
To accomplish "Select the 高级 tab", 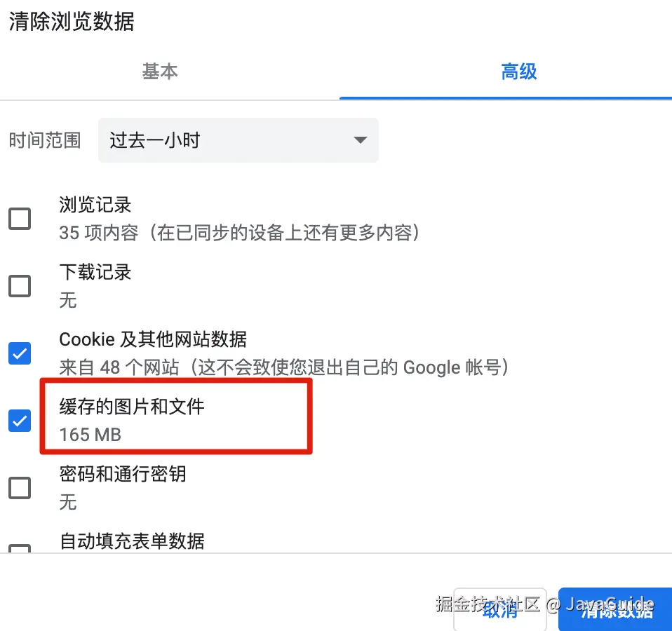I will (x=518, y=72).
